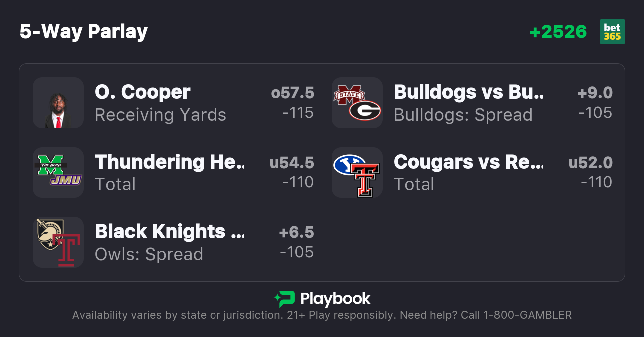Viewport: 644px width, 337px height.
Task: Click the Army and Temple team logos
Action: pyautogui.click(x=58, y=242)
